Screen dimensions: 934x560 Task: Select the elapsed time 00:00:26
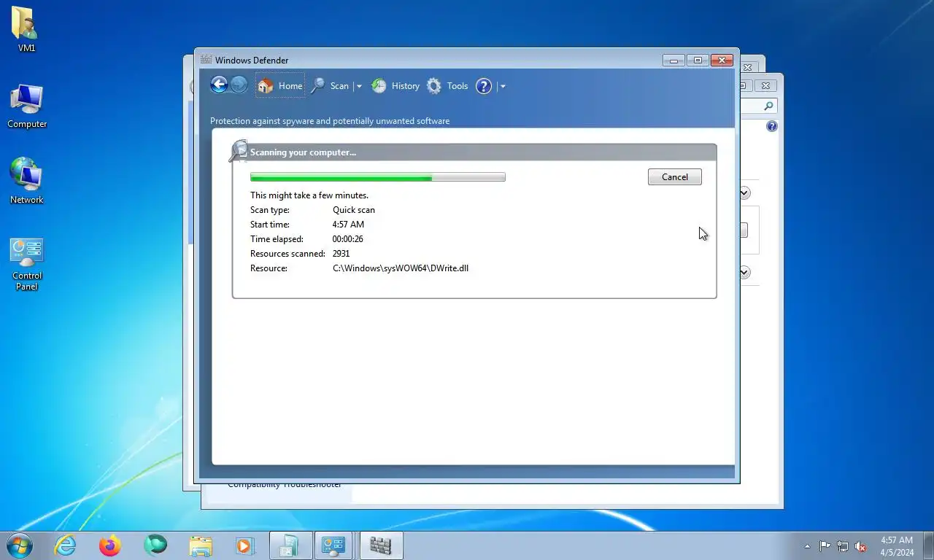pyautogui.click(x=347, y=239)
